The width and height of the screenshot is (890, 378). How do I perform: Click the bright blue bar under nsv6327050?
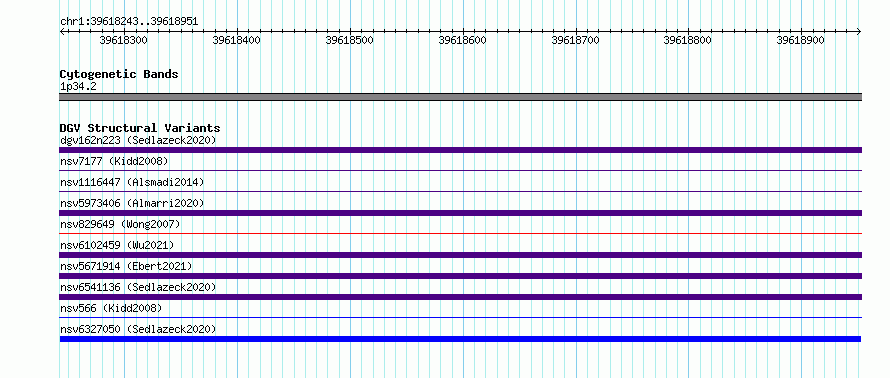(x=460, y=339)
